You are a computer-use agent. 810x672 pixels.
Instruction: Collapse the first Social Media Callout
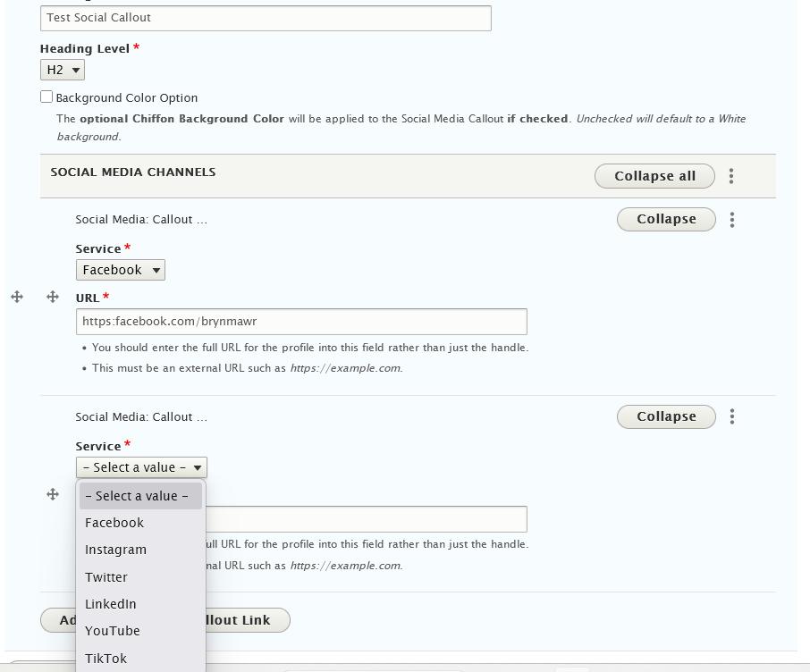point(666,219)
